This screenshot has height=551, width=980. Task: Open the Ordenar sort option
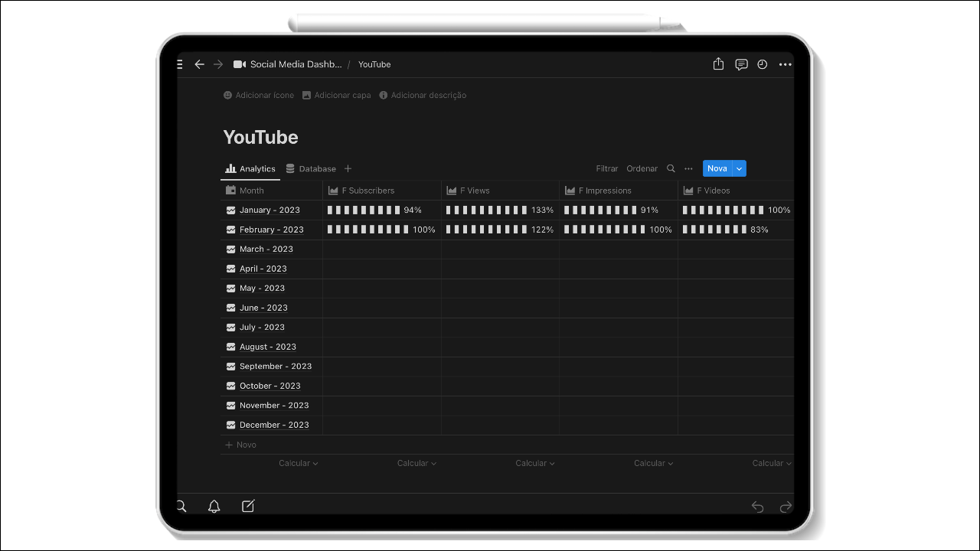(642, 168)
